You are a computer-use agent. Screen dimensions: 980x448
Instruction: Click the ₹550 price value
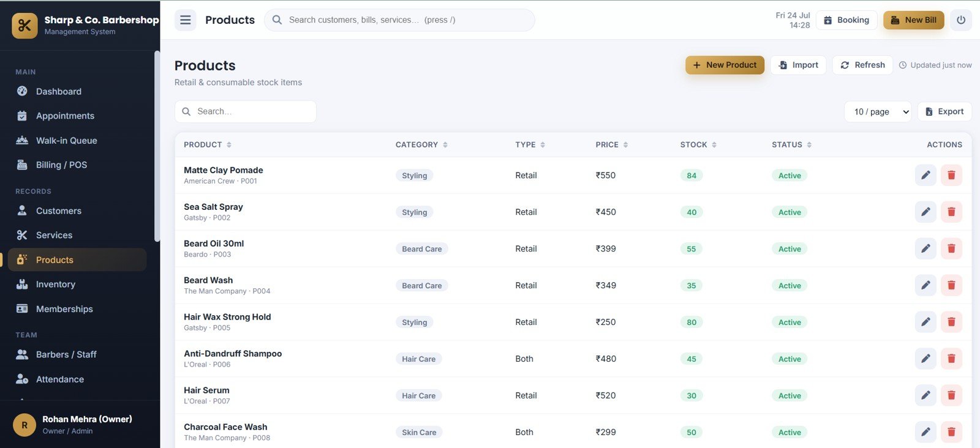[606, 175]
